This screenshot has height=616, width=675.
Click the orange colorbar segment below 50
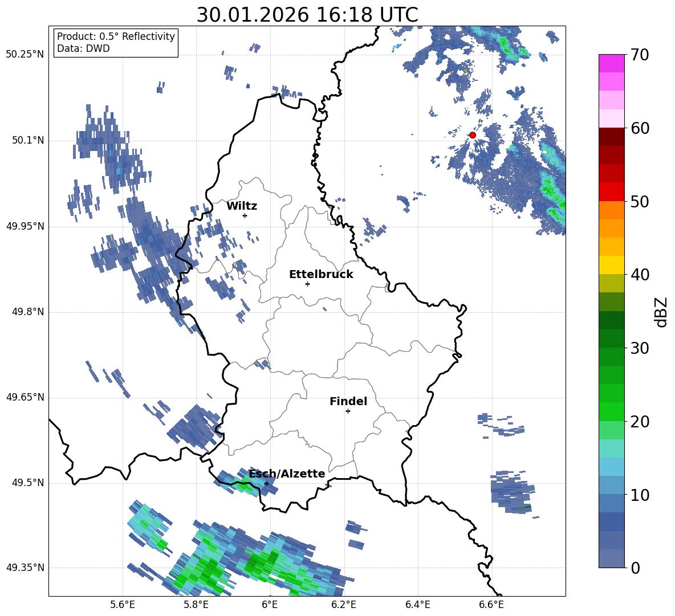coord(611,210)
